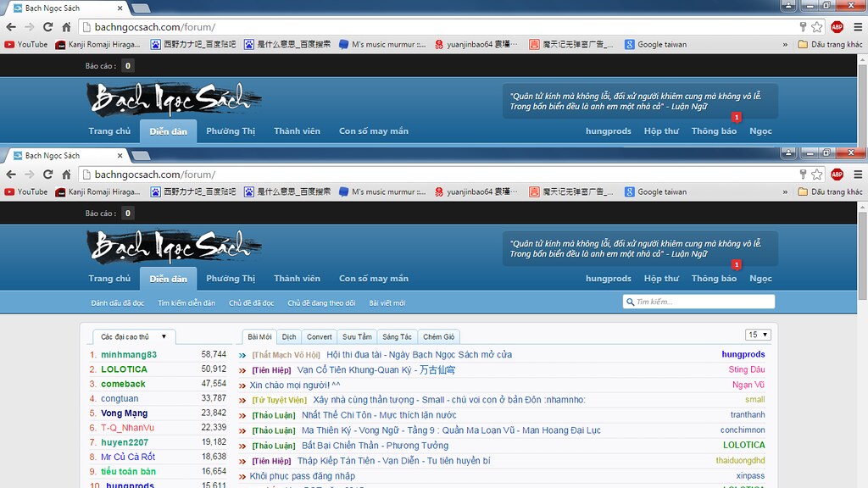Open the Adblock Plus icon in the lower window
This screenshot has width=868, height=488.
click(x=837, y=174)
